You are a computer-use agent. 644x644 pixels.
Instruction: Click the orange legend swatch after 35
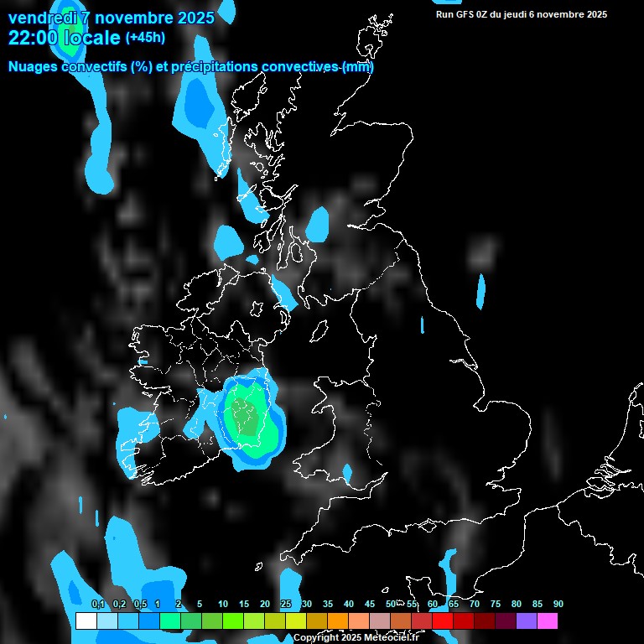(337, 621)
